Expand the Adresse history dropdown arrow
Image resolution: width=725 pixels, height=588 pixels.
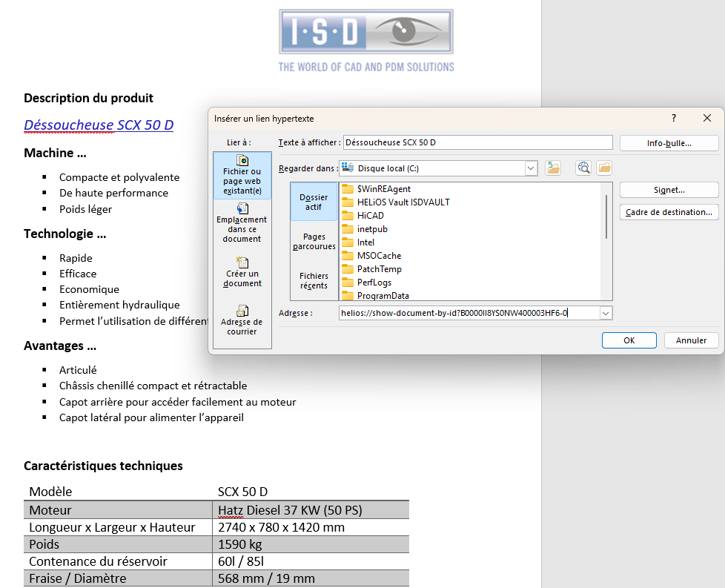tap(606, 313)
